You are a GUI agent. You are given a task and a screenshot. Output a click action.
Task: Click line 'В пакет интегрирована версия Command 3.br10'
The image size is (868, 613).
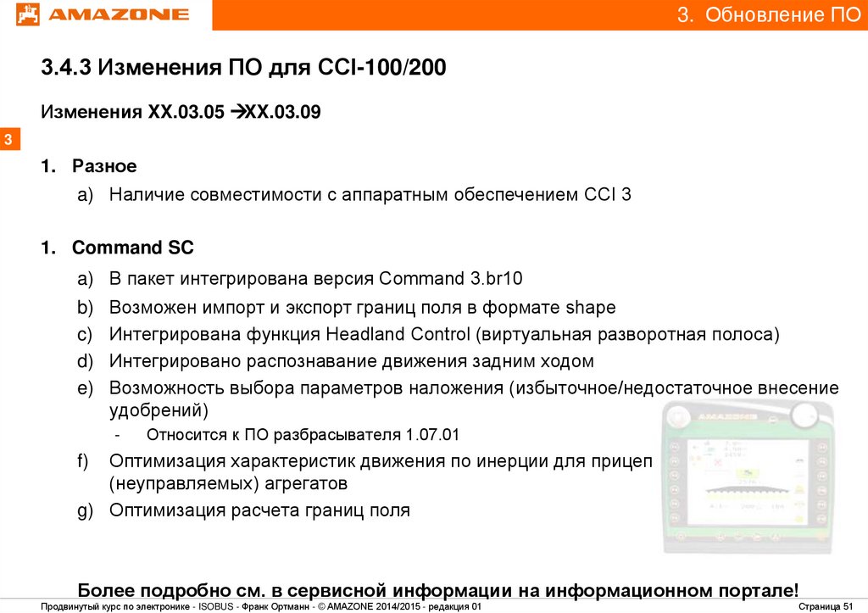(x=315, y=279)
